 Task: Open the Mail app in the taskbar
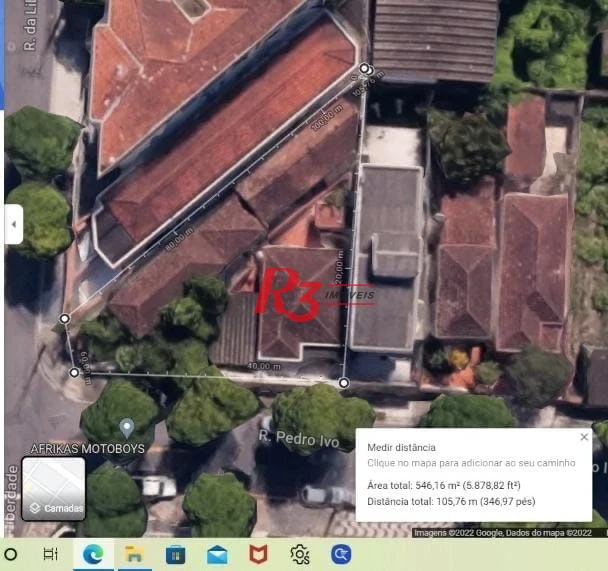click(217, 555)
